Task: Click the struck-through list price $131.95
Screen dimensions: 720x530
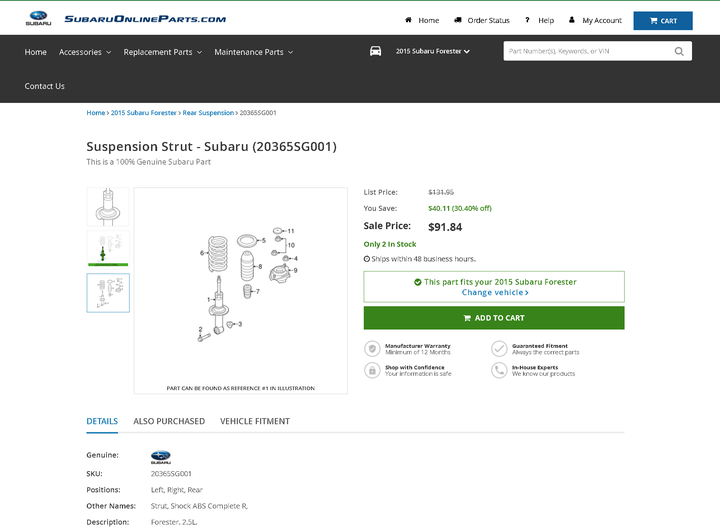Action: [x=441, y=192]
